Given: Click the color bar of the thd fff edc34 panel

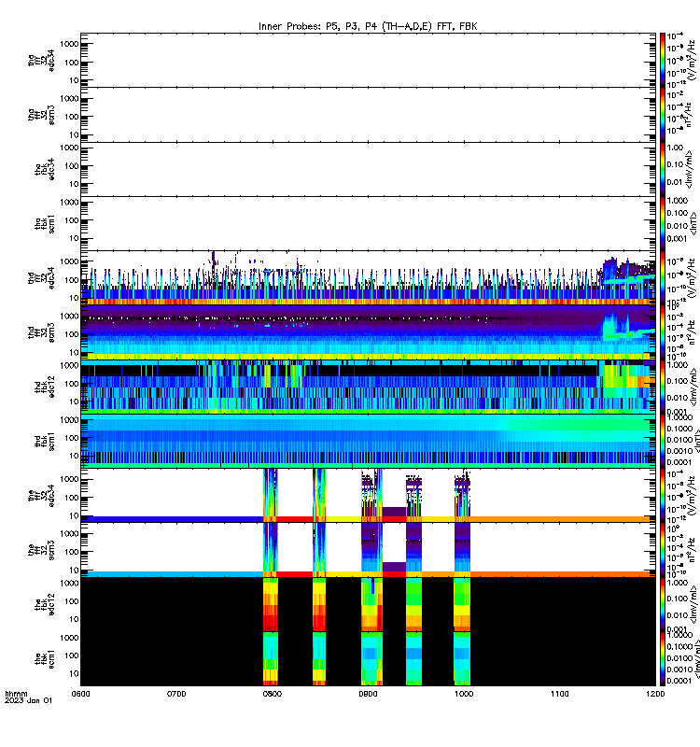Looking at the screenshot, I should 663,278.
